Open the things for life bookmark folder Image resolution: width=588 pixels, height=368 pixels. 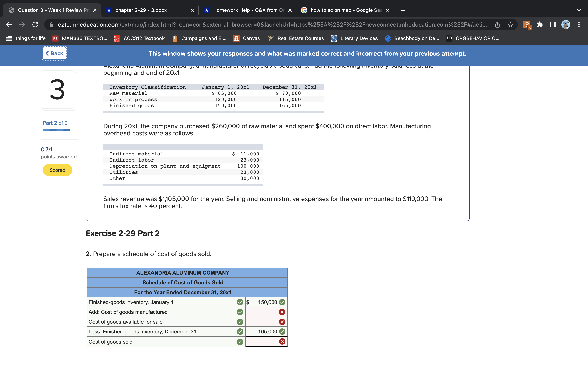coord(26,38)
